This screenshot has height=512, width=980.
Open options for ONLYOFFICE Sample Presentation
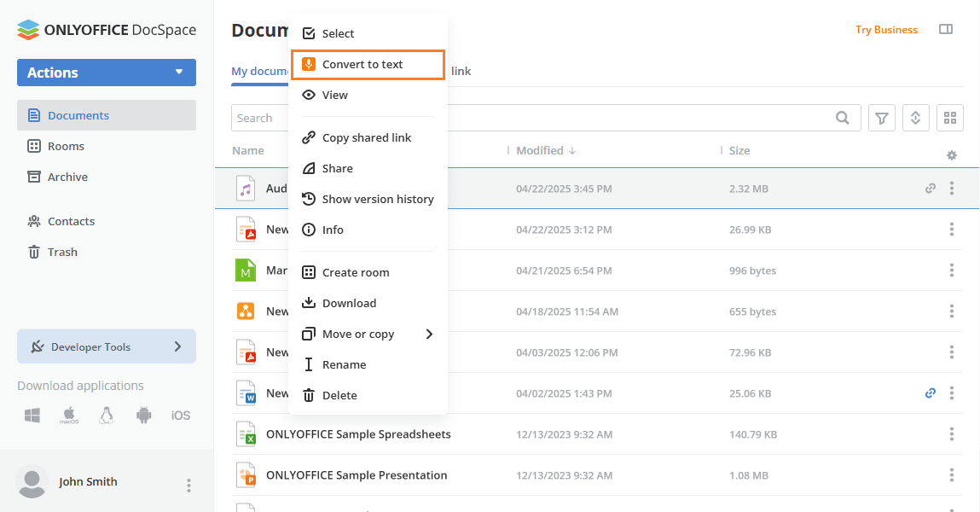click(952, 475)
